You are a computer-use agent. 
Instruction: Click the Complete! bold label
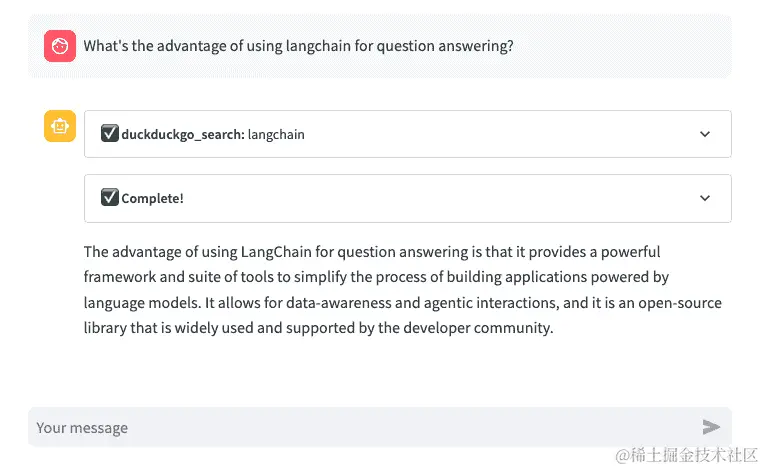pos(153,198)
